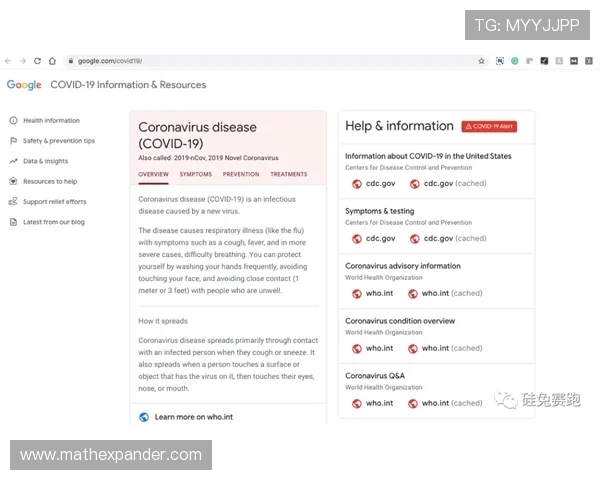Open Health information in the sidebar
Image resolution: width=600 pixels, height=480 pixels.
tap(51, 120)
